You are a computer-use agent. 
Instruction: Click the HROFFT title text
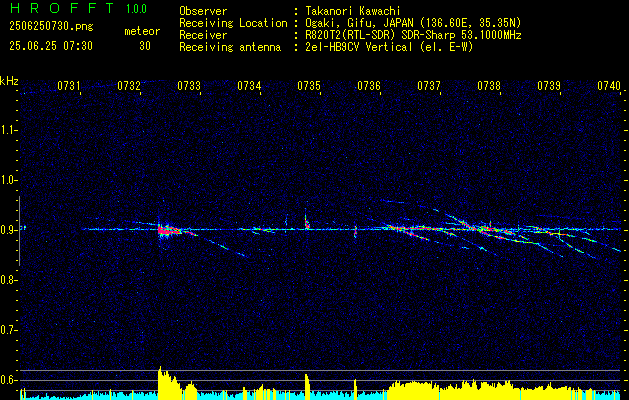pyautogui.click(x=62, y=8)
